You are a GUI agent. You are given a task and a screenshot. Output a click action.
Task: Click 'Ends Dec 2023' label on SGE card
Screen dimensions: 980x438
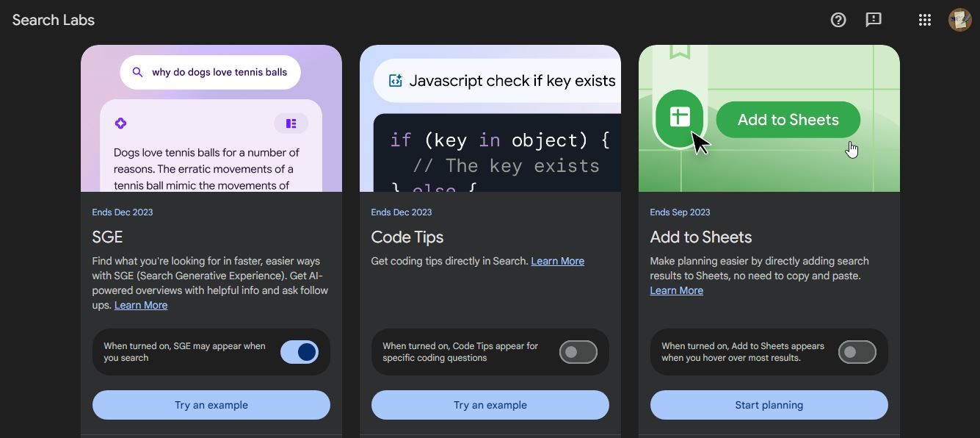(x=123, y=212)
